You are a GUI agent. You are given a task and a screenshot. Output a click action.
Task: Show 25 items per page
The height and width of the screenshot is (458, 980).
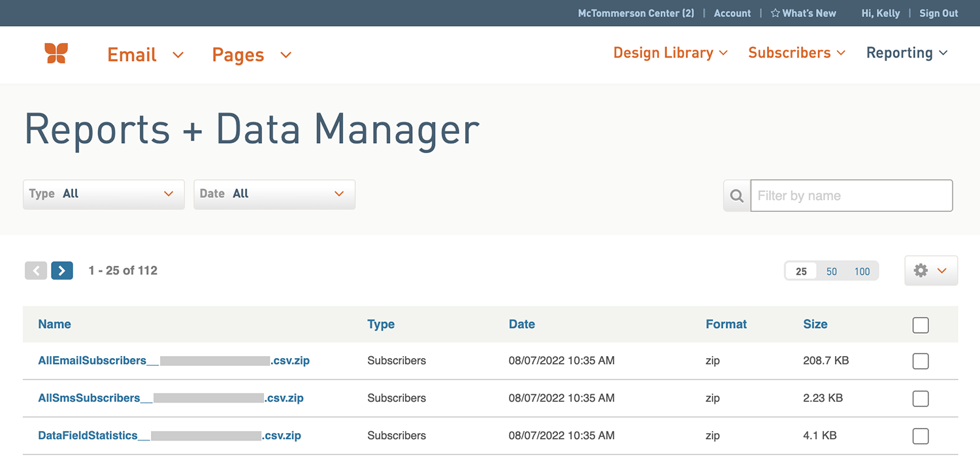pyautogui.click(x=801, y=271)
